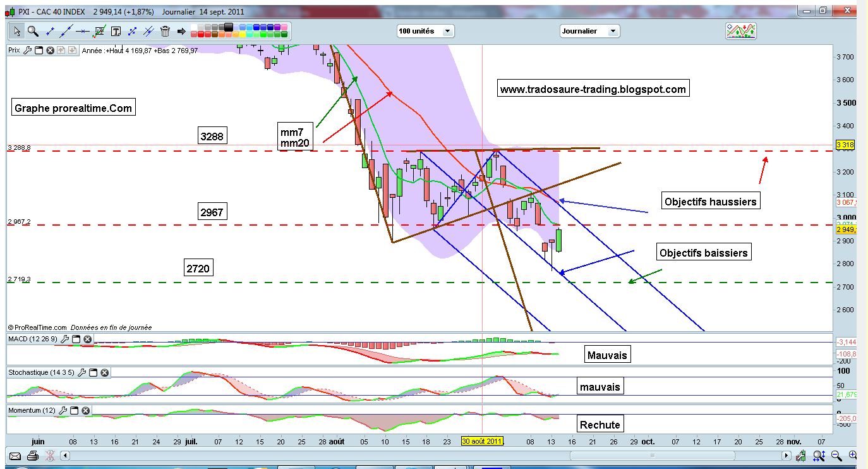This screenshot has height=469, width=868.
Task: Open Stochastique indicator wrench settings
Action: pos(81,373)
